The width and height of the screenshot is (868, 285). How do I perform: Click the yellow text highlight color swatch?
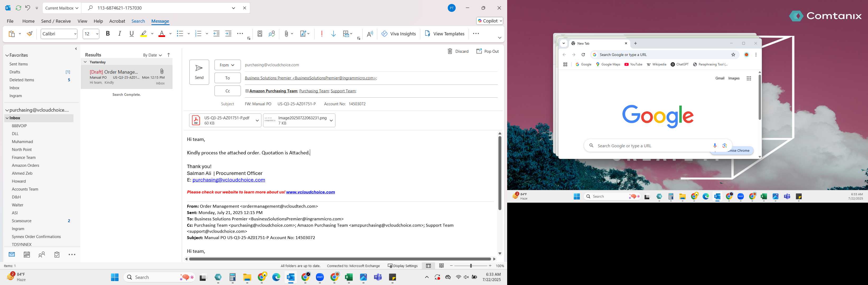[x=143, y=34]
